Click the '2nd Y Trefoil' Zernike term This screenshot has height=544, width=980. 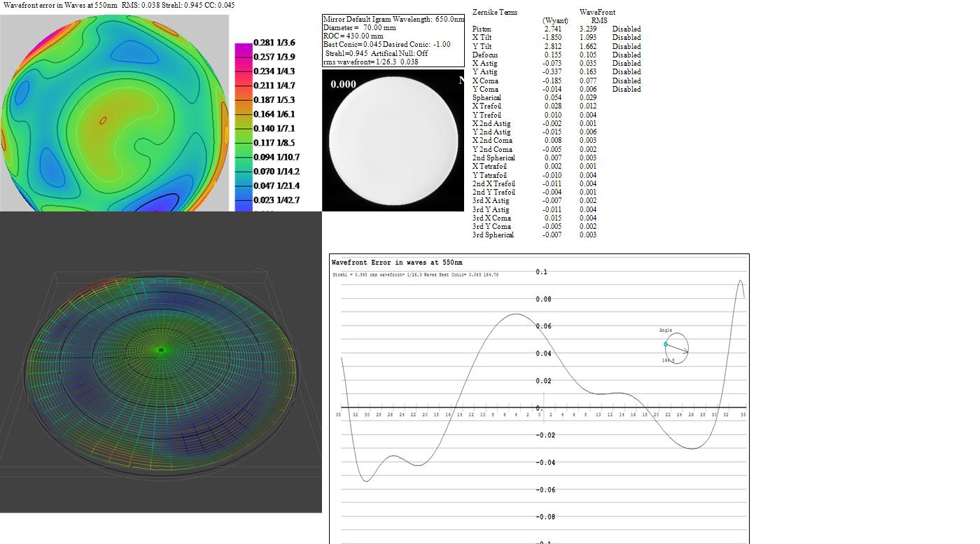click(493, 193)
